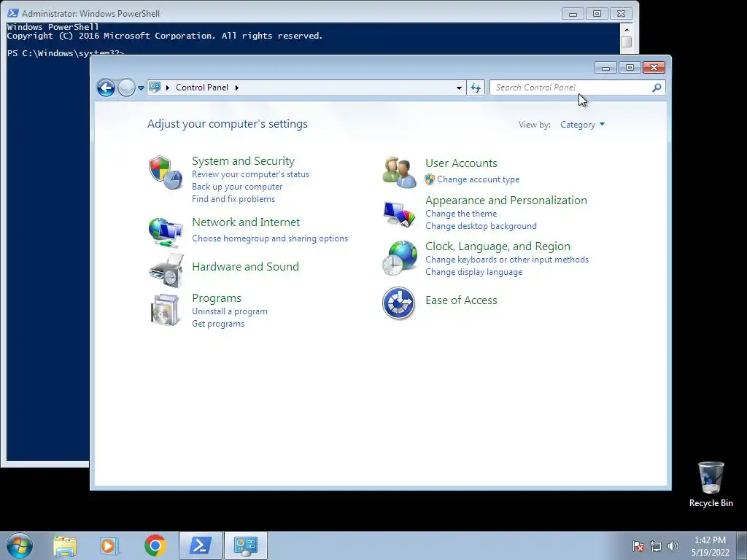This screenshot has height=560, width=747.
Task: Open the Action Center flag tray icon
Action: [638, 546]
